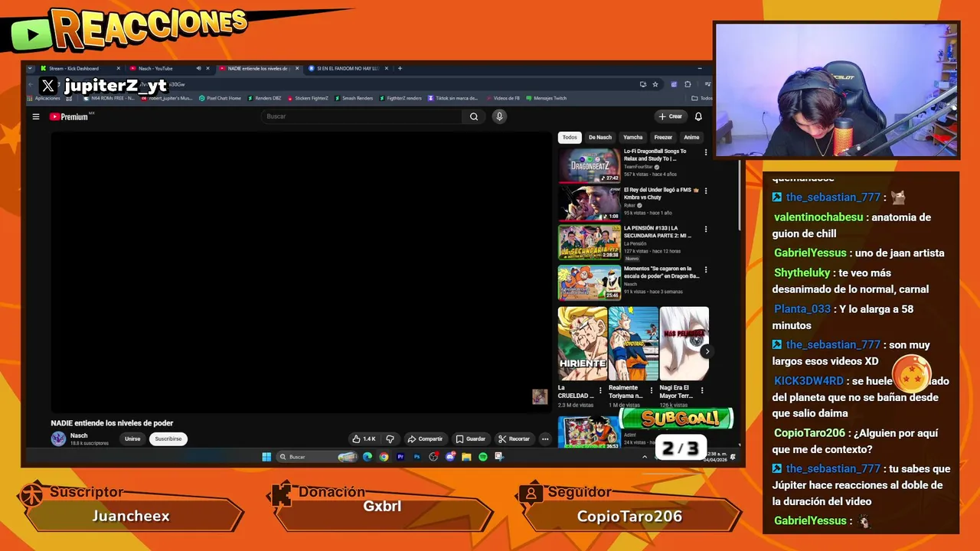Open the tab search dropdown arrow

(x=31, y=68)
